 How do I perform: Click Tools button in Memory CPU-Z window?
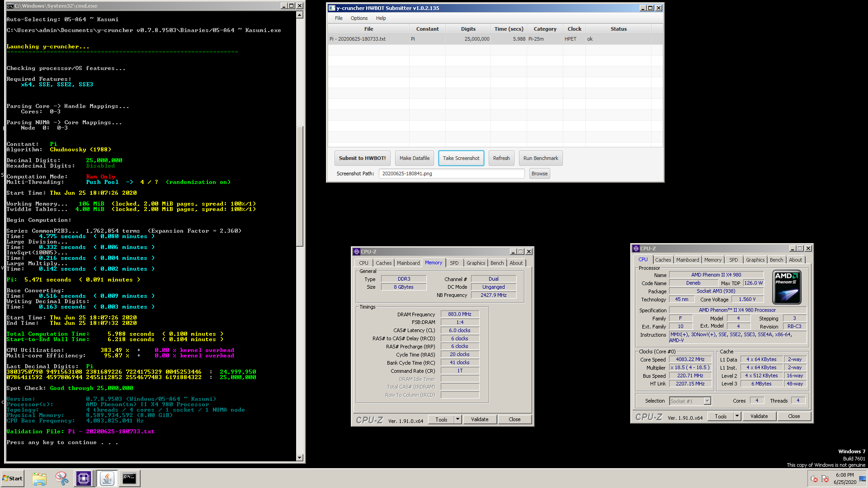coord(441,419)
